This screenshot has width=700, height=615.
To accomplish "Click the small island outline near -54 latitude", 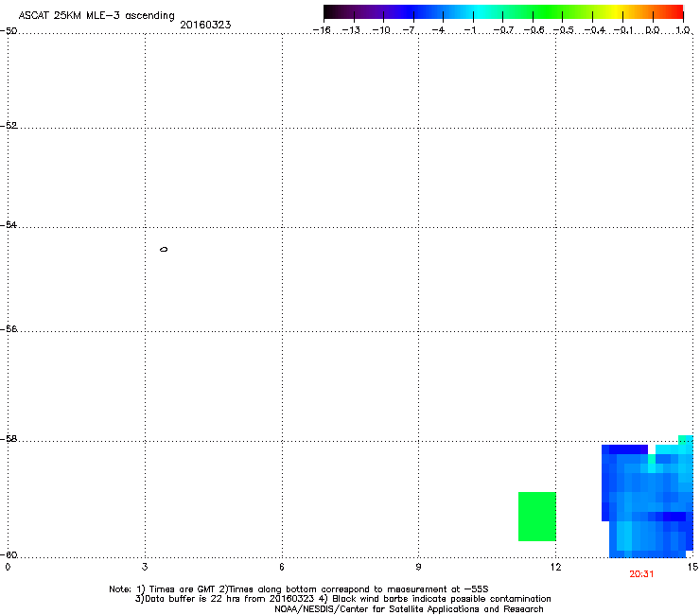I will (x=164, y=249).
